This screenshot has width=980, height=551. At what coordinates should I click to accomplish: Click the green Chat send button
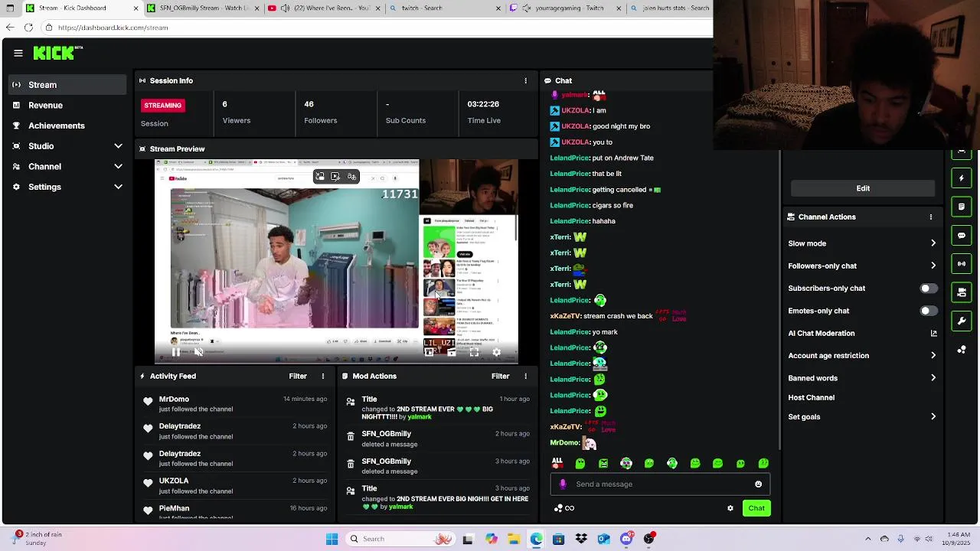click(756, 508)
